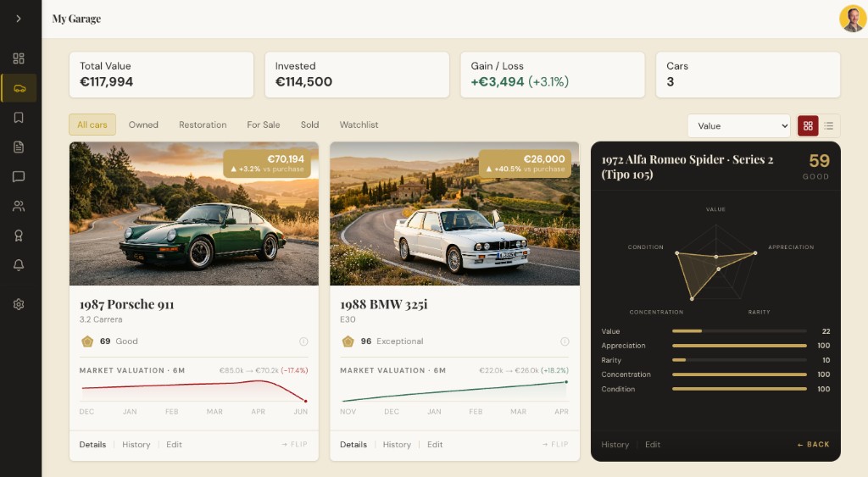Select the Watchlist filter tab

tap(359, 125)
